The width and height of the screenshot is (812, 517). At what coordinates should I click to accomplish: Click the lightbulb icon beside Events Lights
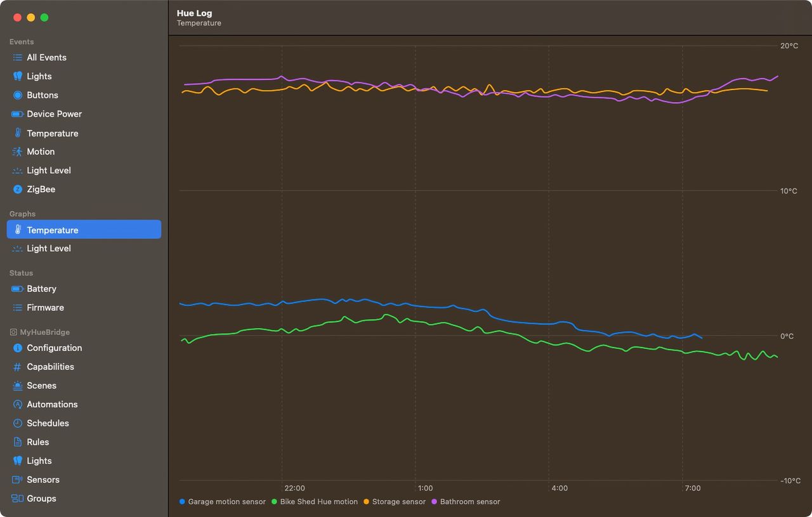point(18,76)
